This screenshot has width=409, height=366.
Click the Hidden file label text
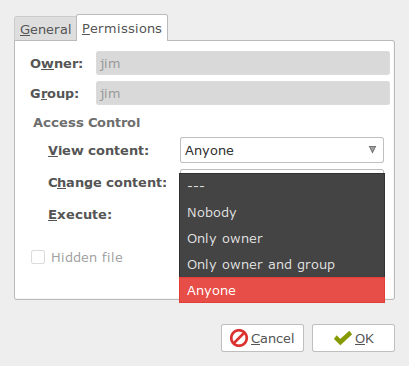[x=87, y=257]
